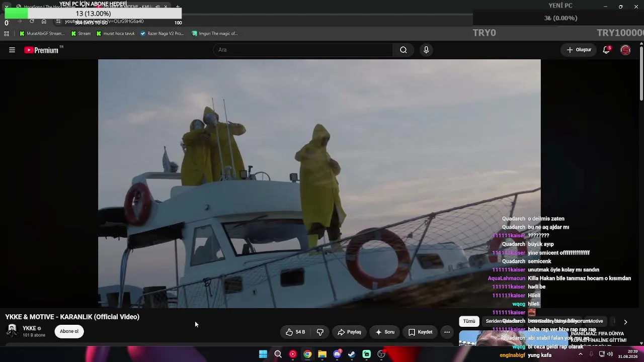Open murat hoca tavuk bookmark

pos(115,34)
